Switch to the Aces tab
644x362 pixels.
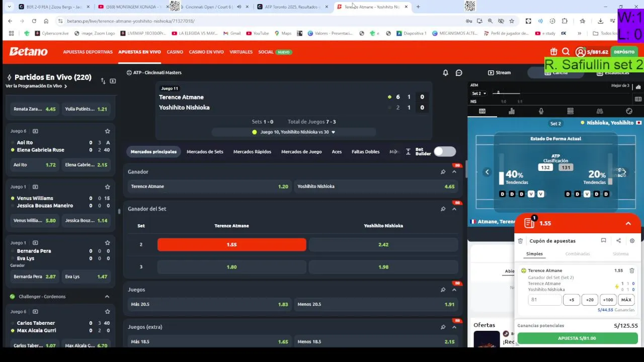tap(337, 152)
